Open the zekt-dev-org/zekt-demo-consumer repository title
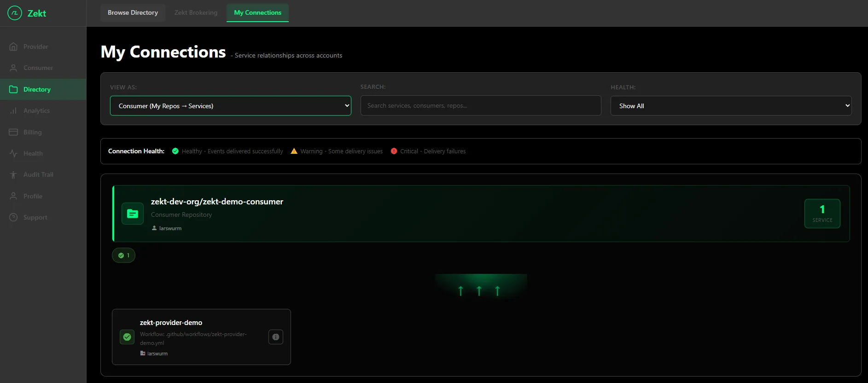 [x=217, y=202]
